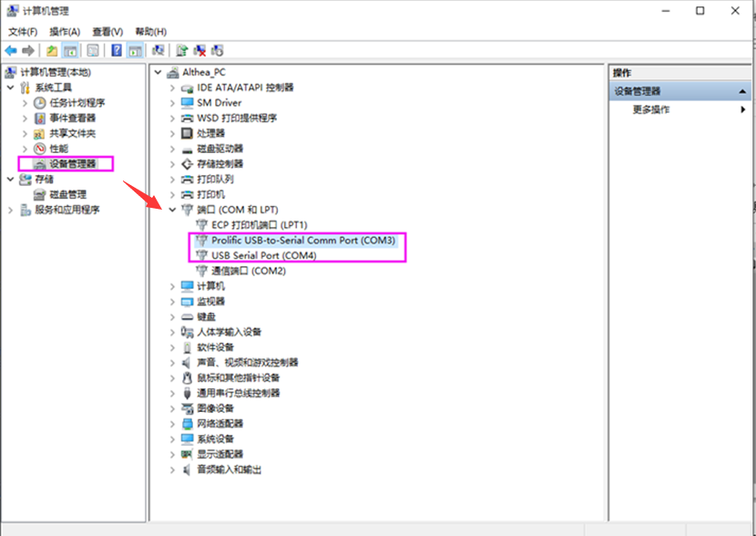Select the 共享文件夹 icon in left tree
756x536 pixels.
39,134
